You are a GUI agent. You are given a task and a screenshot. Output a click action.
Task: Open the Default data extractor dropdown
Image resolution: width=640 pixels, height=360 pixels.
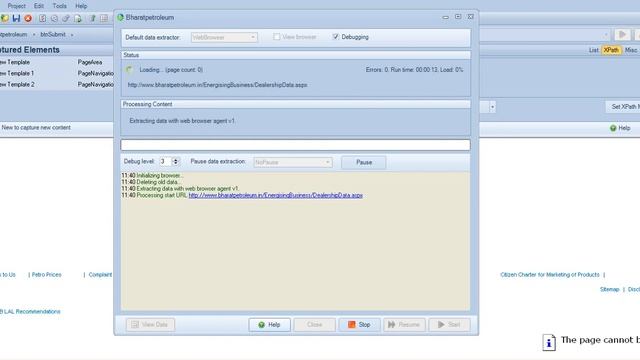click(x=224, y=37)
